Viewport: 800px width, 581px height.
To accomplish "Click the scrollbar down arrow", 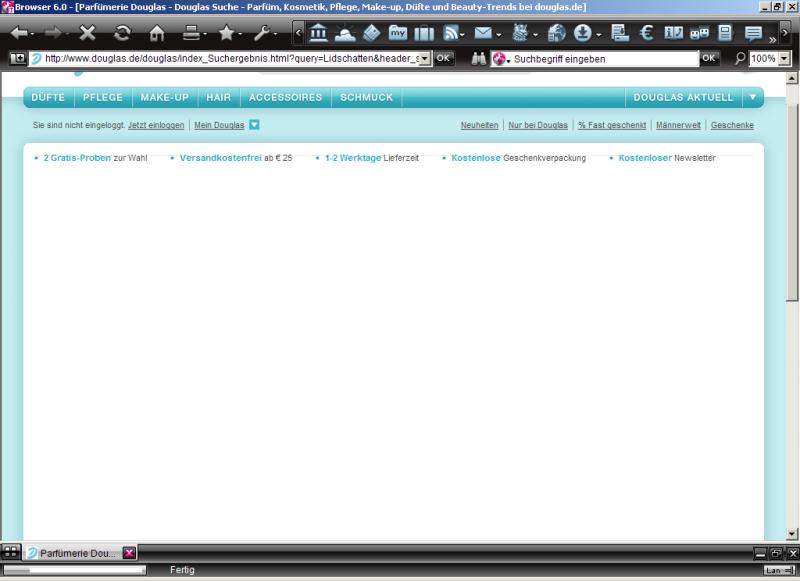I will click(792, 534).
